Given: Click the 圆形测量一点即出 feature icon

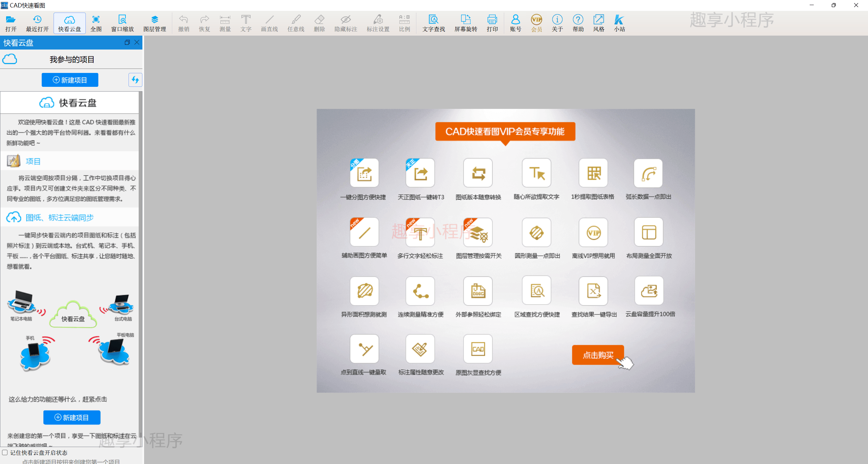Looking at the screenshot, I should (537, 232).
